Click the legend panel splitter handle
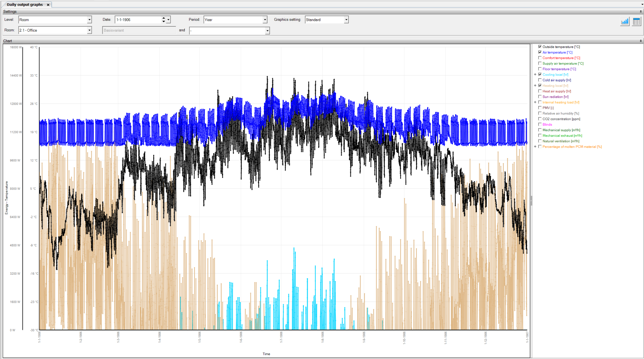The width and height of the screenshot is (644, 359). click(531, 201)
